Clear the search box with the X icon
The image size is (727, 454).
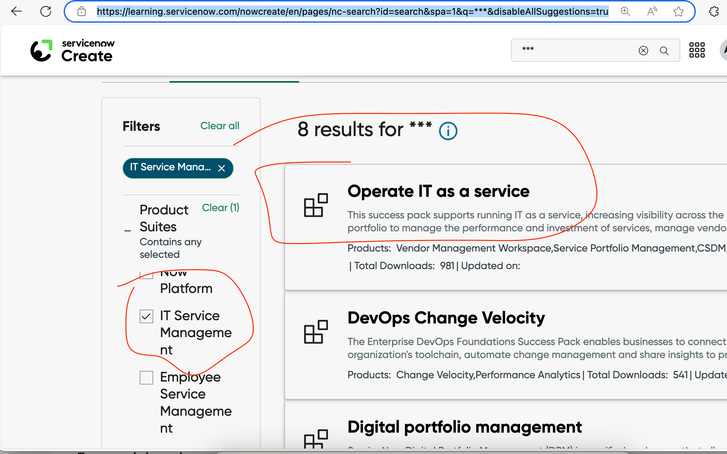tap(643, 51)
